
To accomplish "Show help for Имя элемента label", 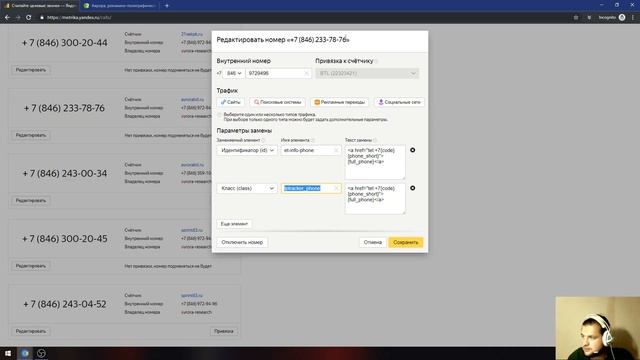I will 313,140.
